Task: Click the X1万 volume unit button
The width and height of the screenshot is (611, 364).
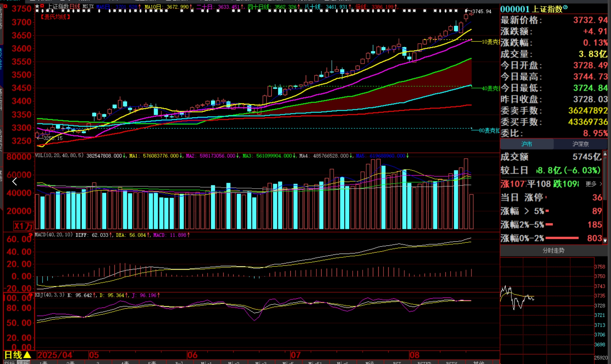Action: 23,226
